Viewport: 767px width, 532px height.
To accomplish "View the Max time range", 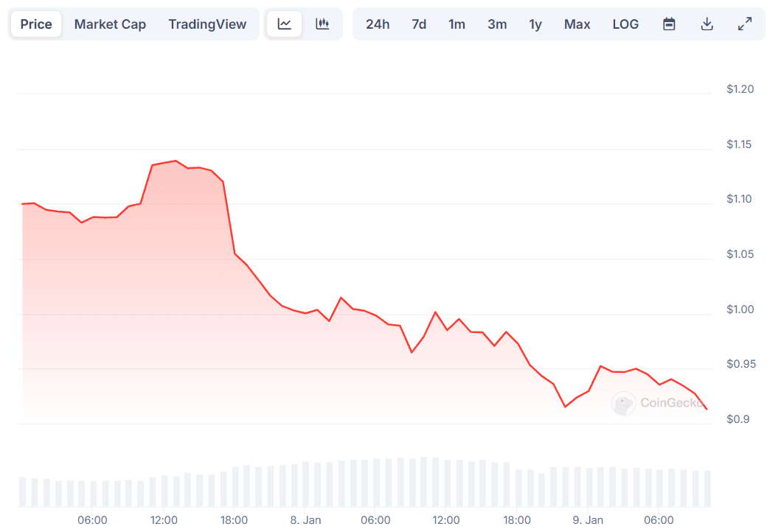I will [x=577, y=24].
